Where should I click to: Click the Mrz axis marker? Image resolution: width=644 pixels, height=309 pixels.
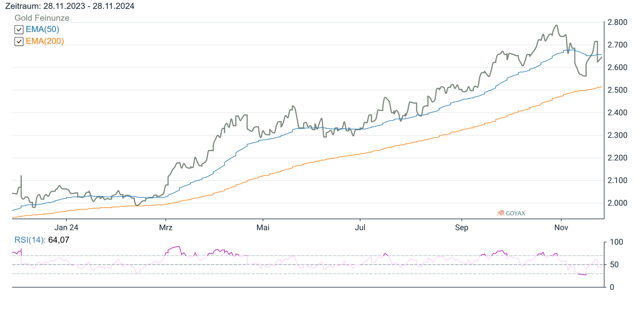(166, 227)
